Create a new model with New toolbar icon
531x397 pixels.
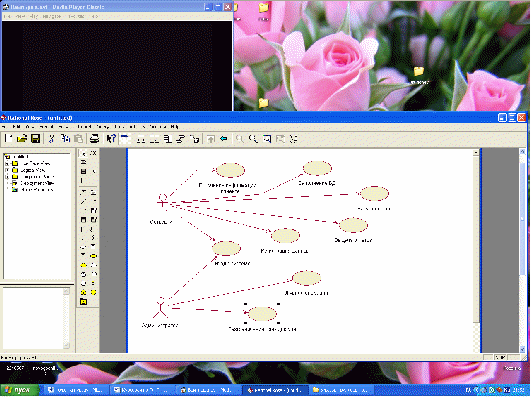[8, 139]
